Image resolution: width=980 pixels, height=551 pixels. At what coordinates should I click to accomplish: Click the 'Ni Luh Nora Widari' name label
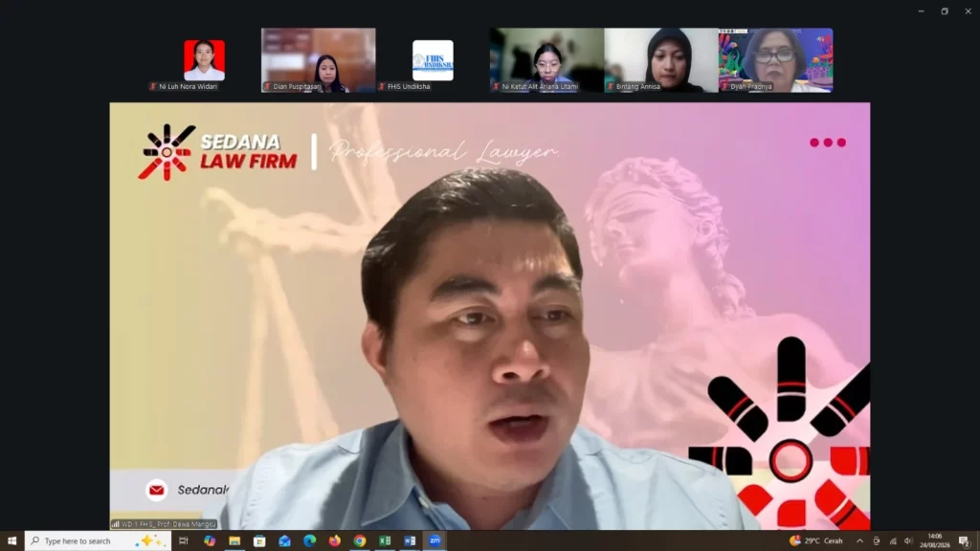point(189,87)
